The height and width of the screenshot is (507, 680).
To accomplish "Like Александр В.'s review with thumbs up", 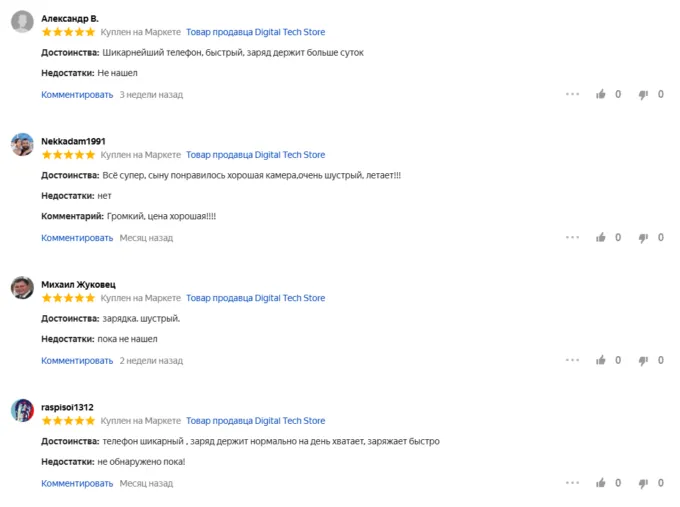I will click(601, 94).
